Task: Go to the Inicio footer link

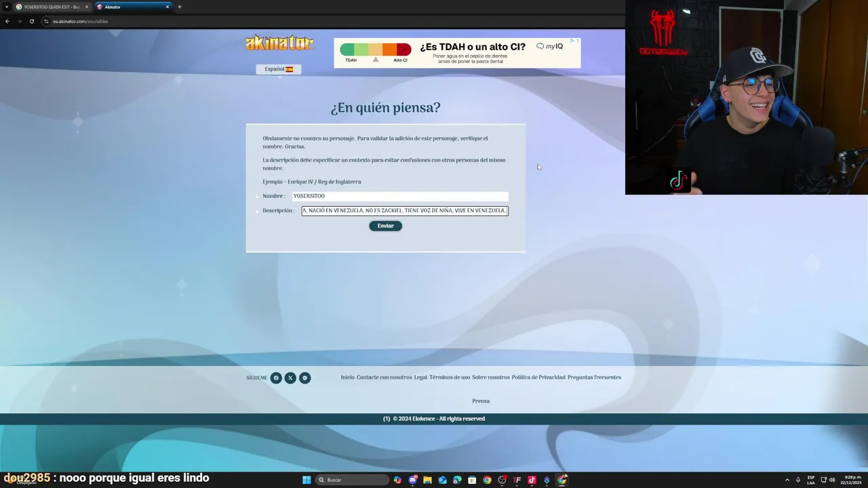Action: click(x=347, y=378)
